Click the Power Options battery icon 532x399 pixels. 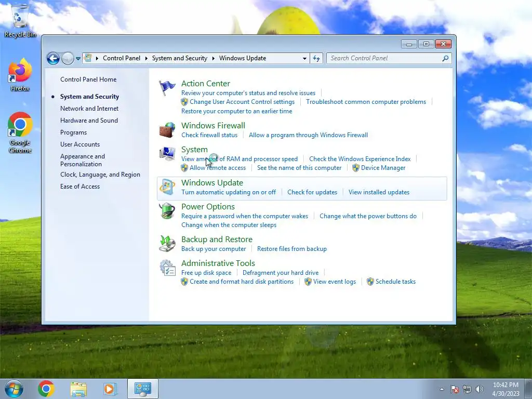[167, 211]
